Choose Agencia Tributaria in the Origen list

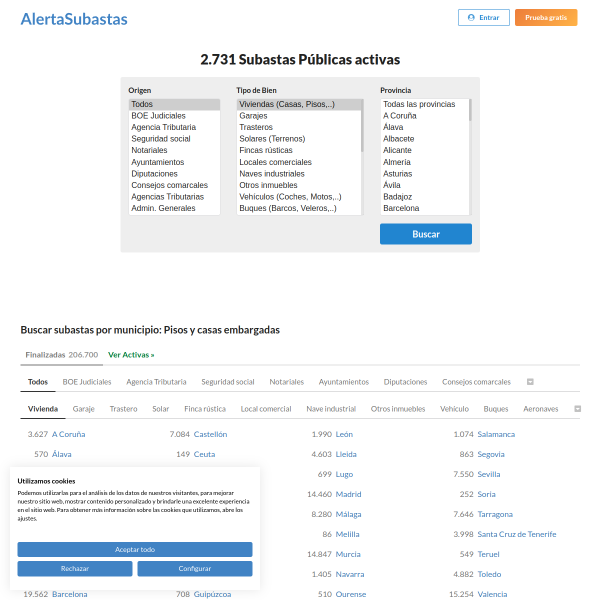tap(174, 127)
